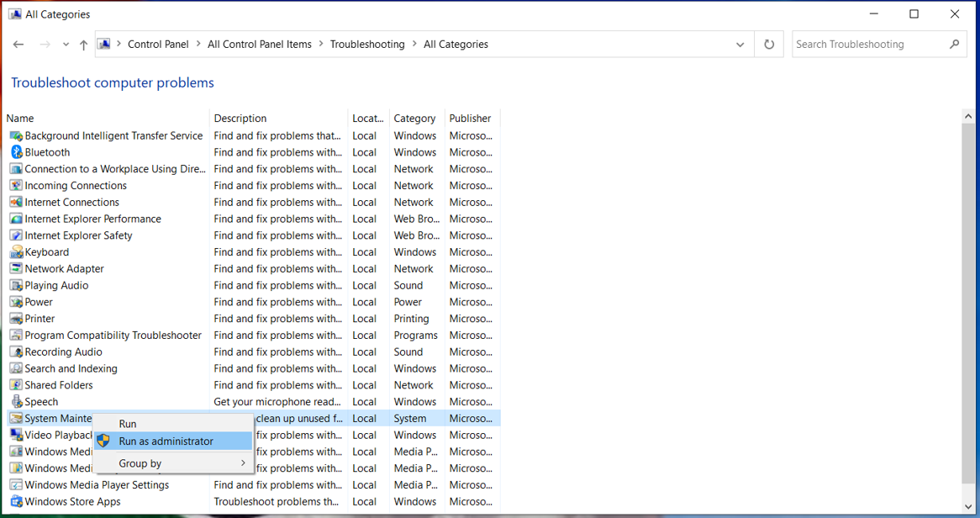Click the Shared Folders icon
This screenshot has height=518, width=980.
click(x=17, y=385)
